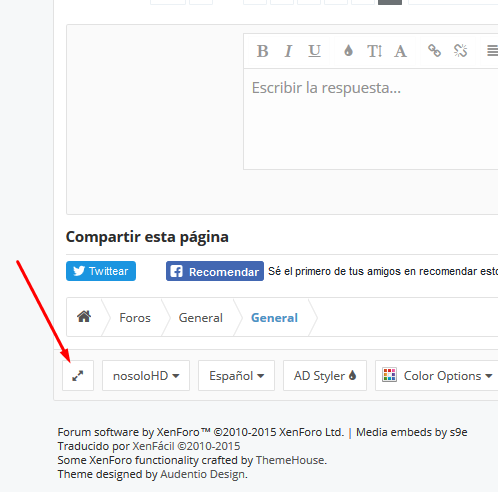Select the first General breadcrumb item
This screenshot has width=498, height=492.
[x=201, y=318]
